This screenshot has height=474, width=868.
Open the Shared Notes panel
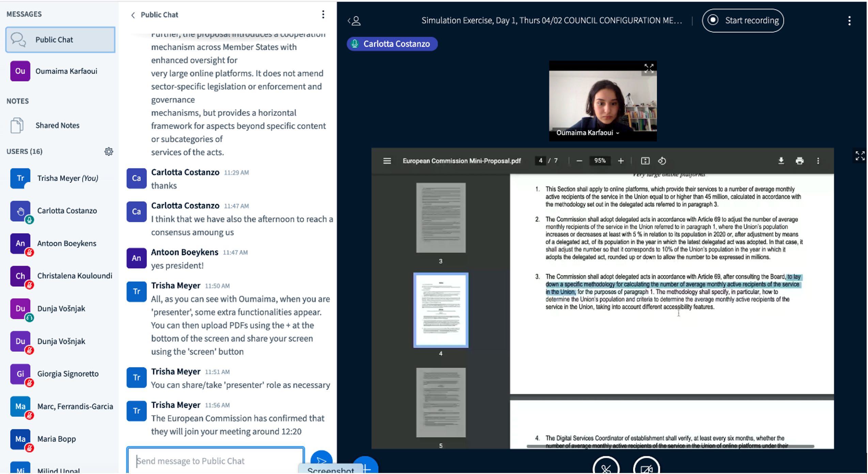coord(57,126)
